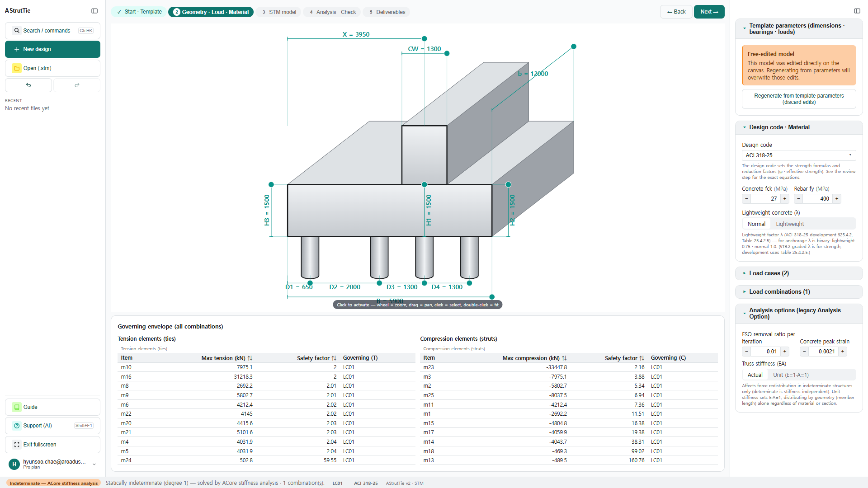Expand Load combinations (1) section
868x488 pixels.
click(x=799, y=292)
